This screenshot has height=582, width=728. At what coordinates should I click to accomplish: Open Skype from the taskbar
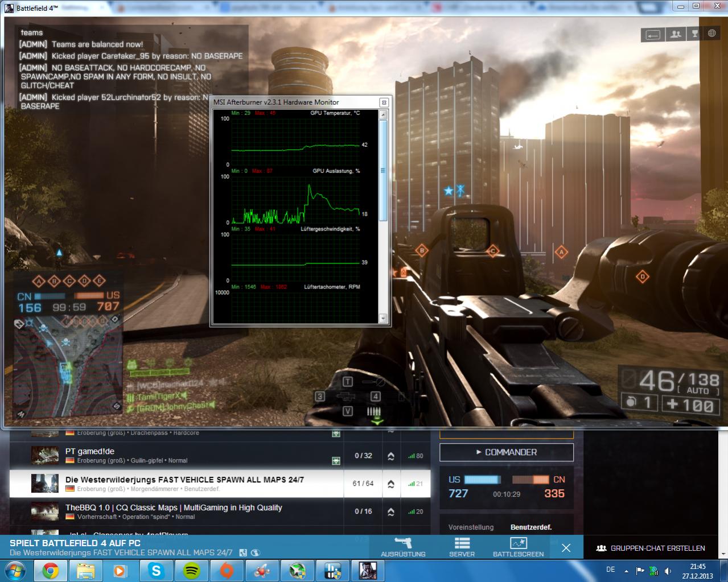click(x=155, y=570)
